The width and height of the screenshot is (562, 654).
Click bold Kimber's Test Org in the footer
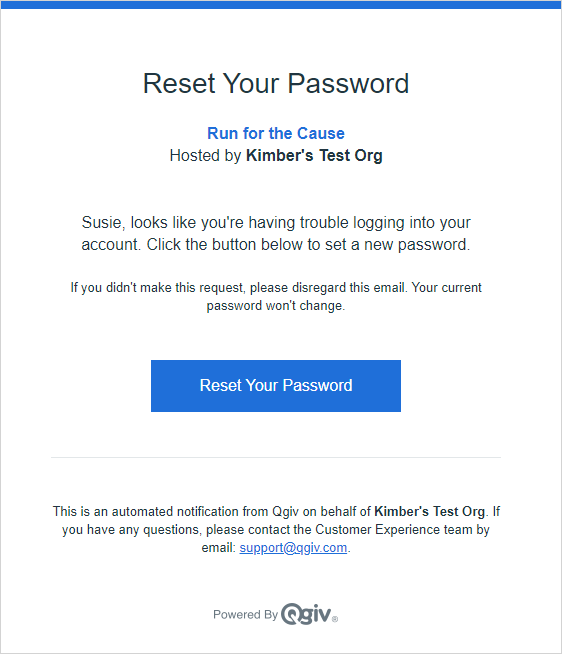(430, 511)
